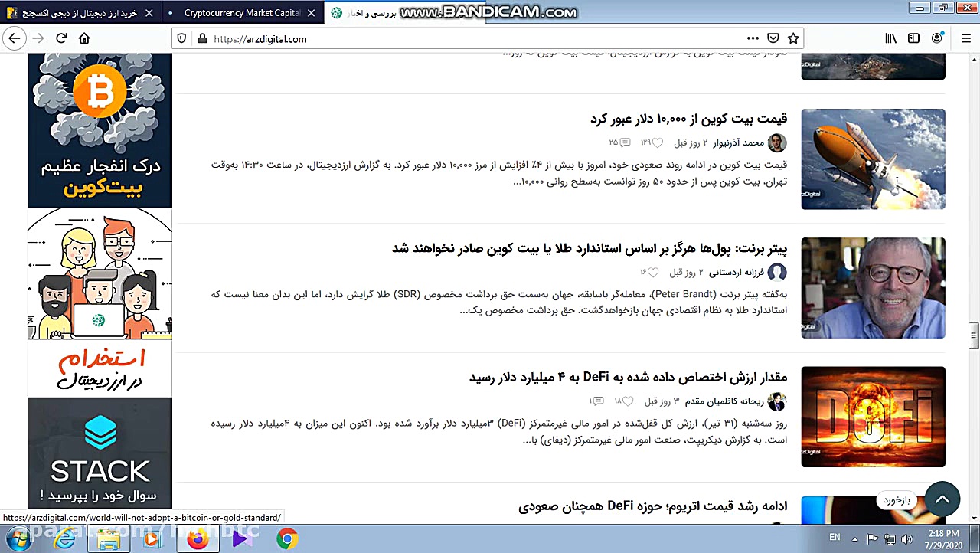Open the STACK questions banner

[100, 453]
